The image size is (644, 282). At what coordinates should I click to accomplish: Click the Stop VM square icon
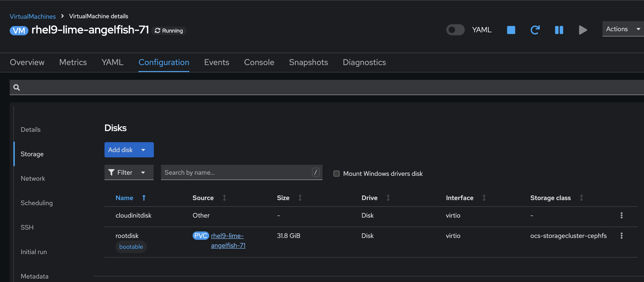(511, 30)
